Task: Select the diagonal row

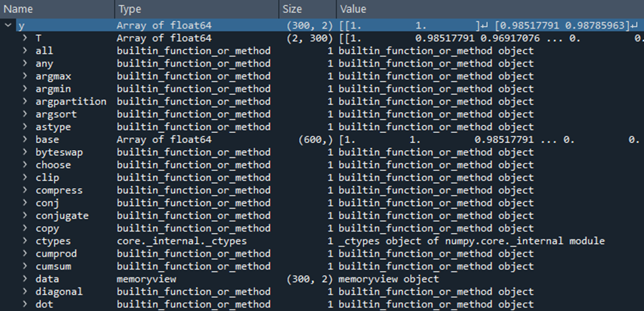Action: [322, 292]
